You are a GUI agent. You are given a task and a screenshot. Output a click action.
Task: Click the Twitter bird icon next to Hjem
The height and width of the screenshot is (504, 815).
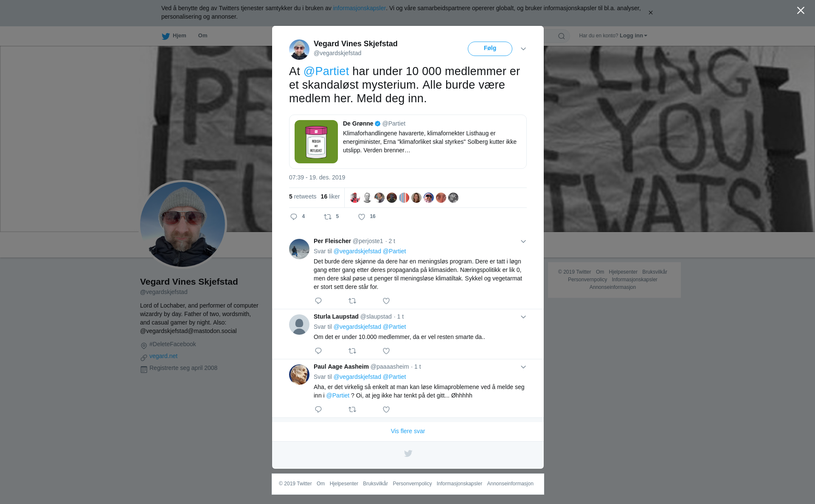(x=166, y=36)
